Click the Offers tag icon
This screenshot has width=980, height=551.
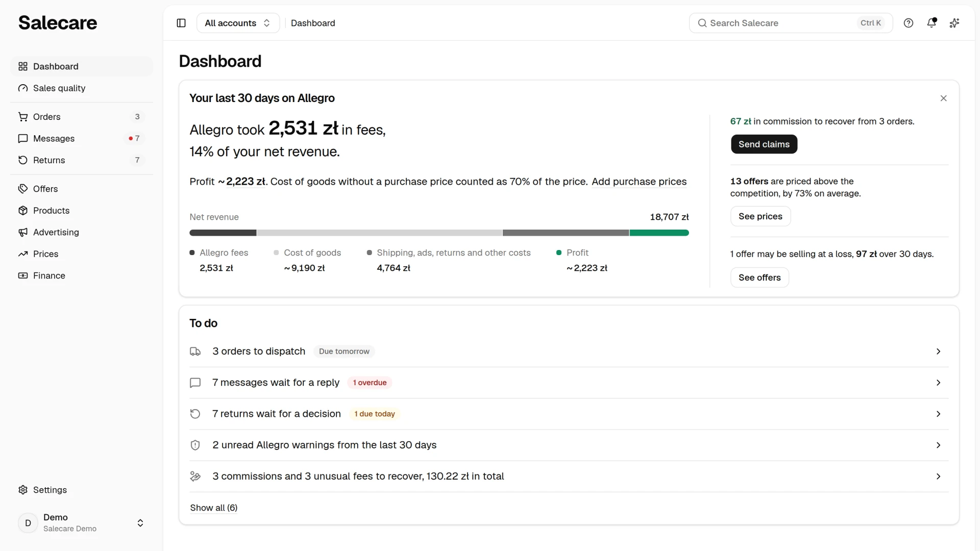click(x=23, y=189)
